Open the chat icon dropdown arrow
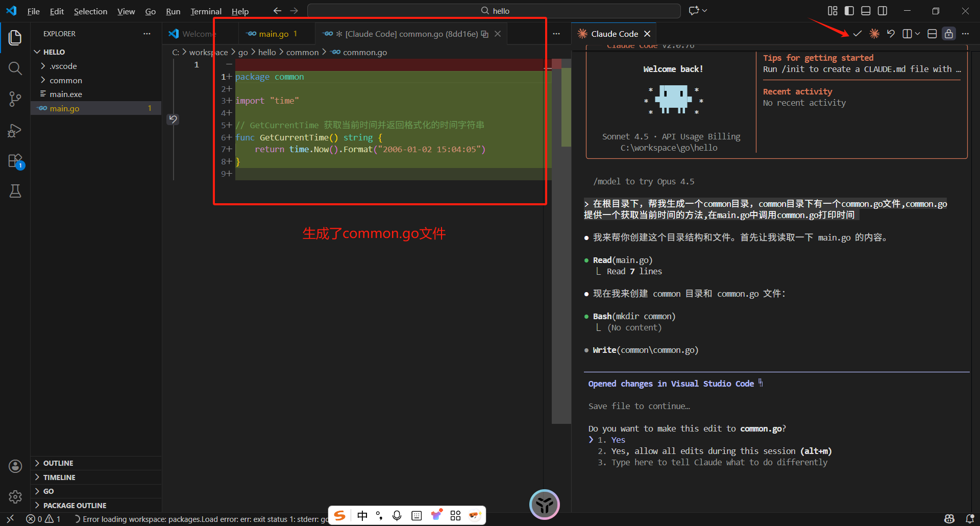Viewport: 980px width, 526px height. (x=705, y=11)
